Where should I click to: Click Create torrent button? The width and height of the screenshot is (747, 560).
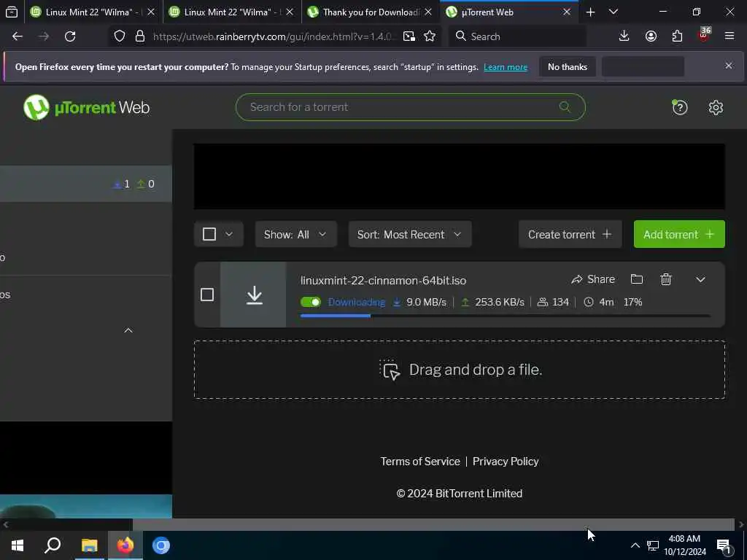pos(570,234)
